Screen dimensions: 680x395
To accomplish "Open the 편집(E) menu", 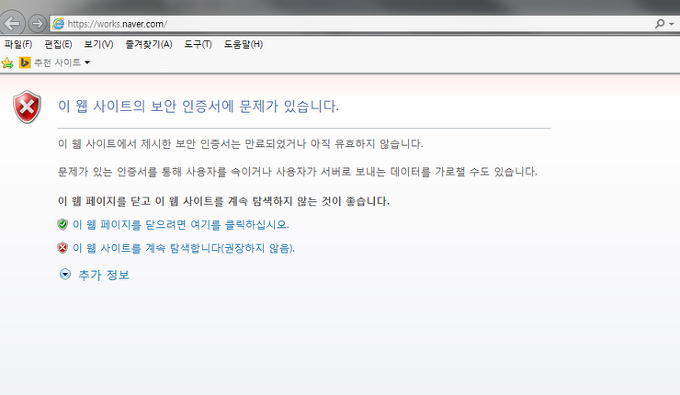I will click(58, 44).
